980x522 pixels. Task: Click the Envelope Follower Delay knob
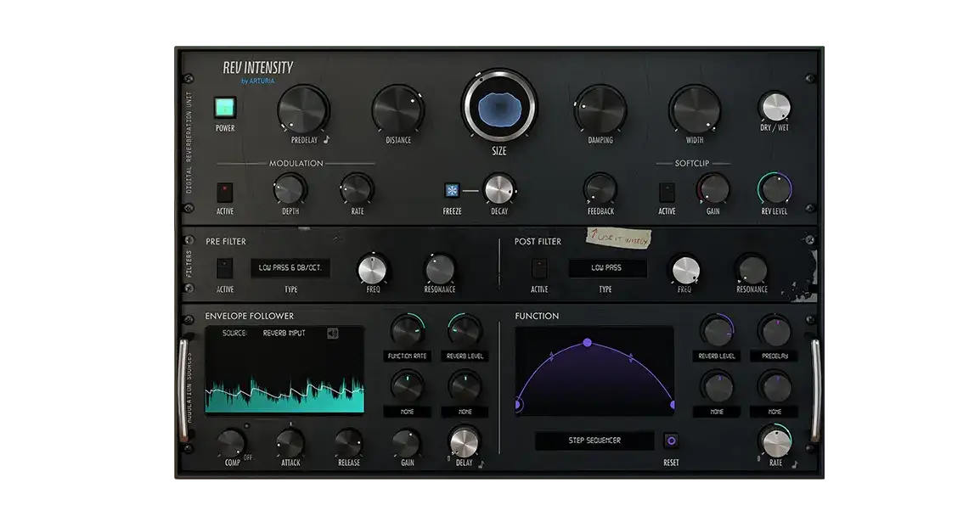point(465,443)
